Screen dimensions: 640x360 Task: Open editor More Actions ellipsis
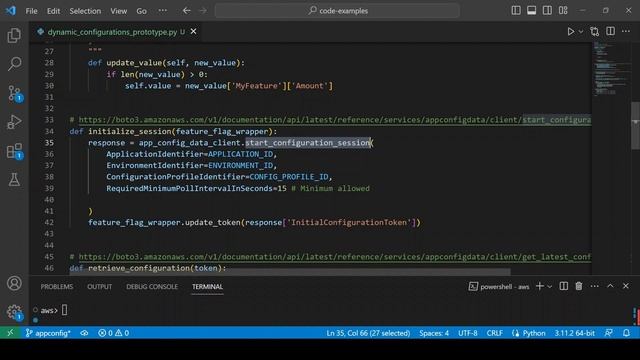(626, 31)
